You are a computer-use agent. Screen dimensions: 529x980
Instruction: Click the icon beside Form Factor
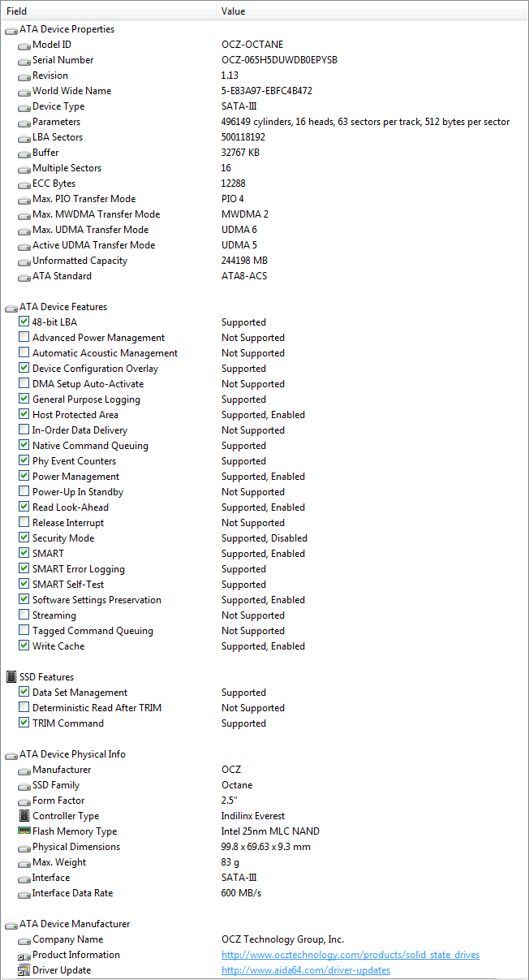(x=24, y=801)
